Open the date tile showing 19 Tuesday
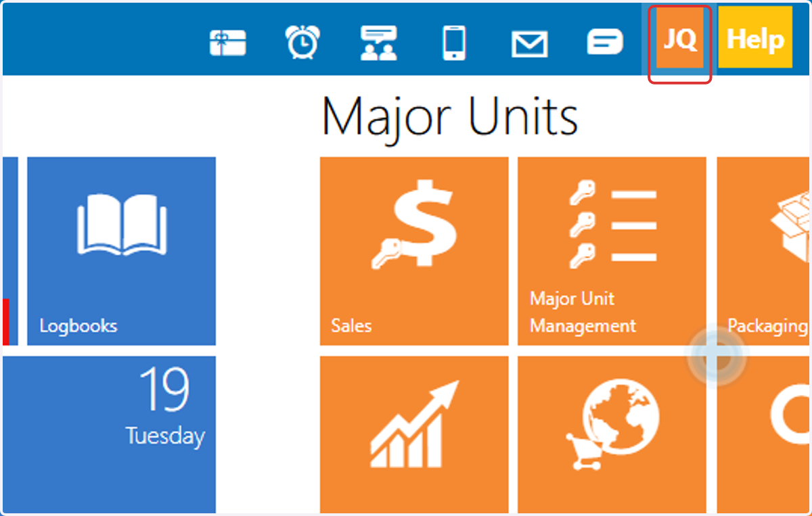Screen dimensions: 812x516 [109, 434]
